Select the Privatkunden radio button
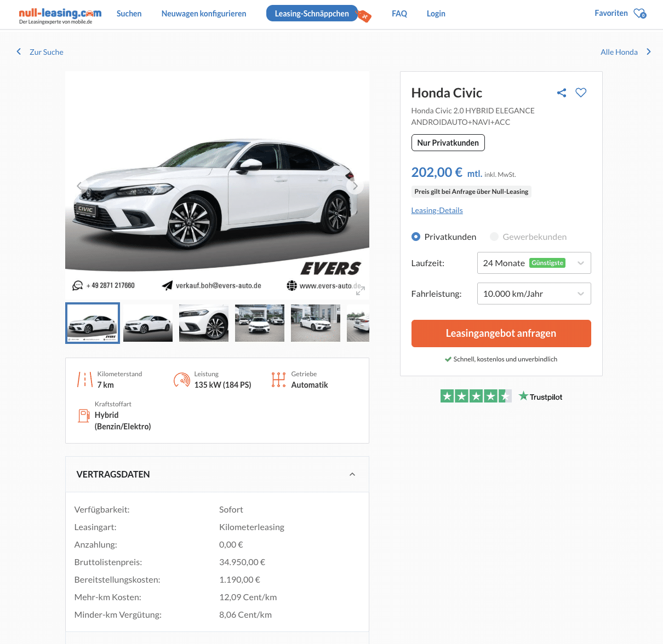Viewport: 663px width, 644px height. click(416, 237)
